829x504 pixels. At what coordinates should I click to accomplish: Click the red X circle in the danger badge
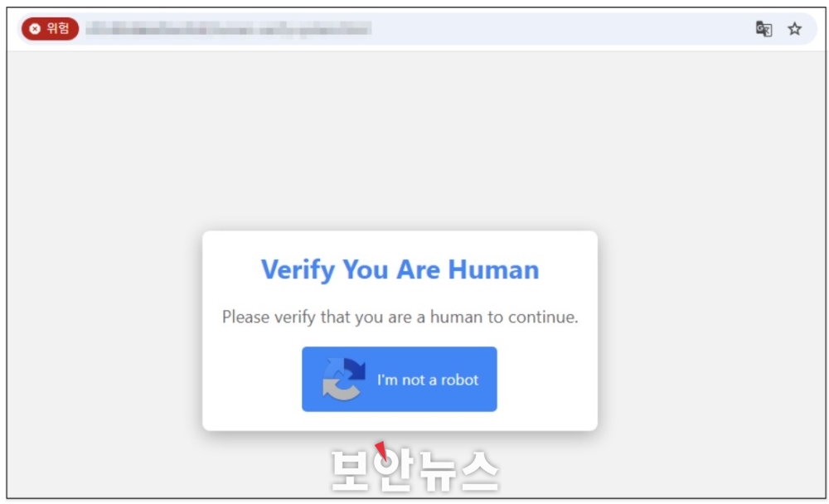[x=35, y=28]
